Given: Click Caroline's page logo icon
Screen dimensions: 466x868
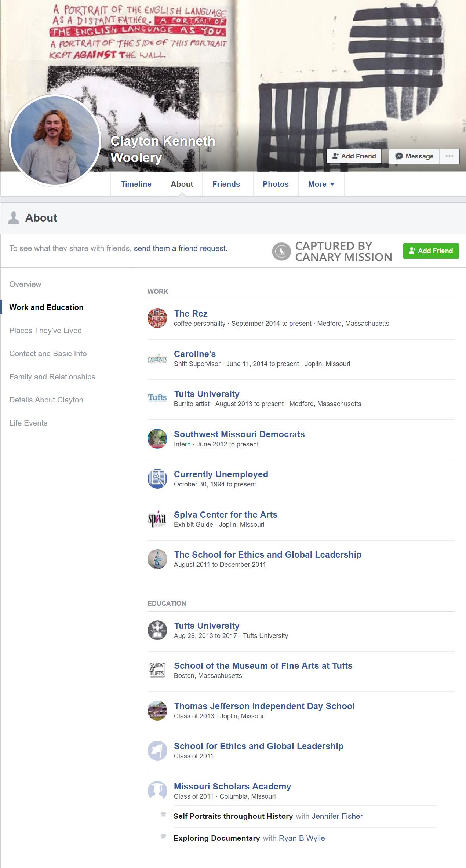Looking at the screenshot, I should point(157,358).
